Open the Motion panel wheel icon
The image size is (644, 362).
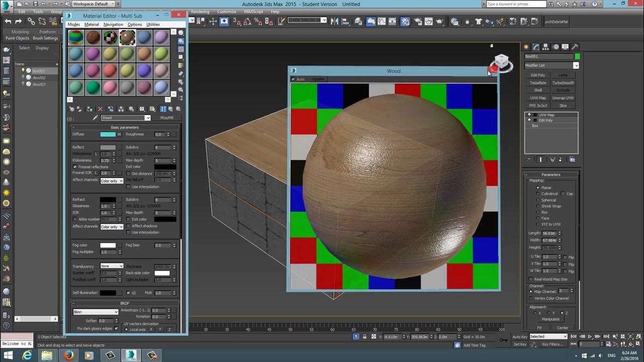[x=556, y=47]
